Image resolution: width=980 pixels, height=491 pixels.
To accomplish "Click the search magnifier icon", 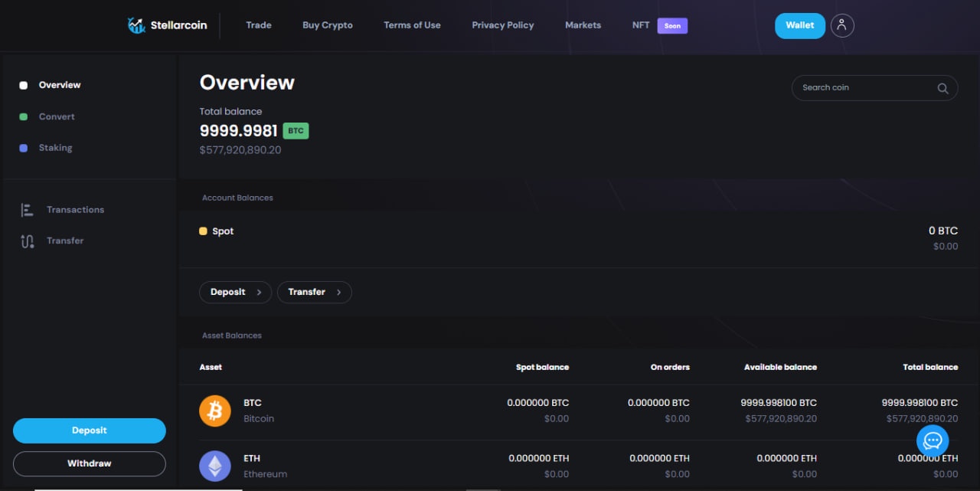I will click(x=942, y=88).
